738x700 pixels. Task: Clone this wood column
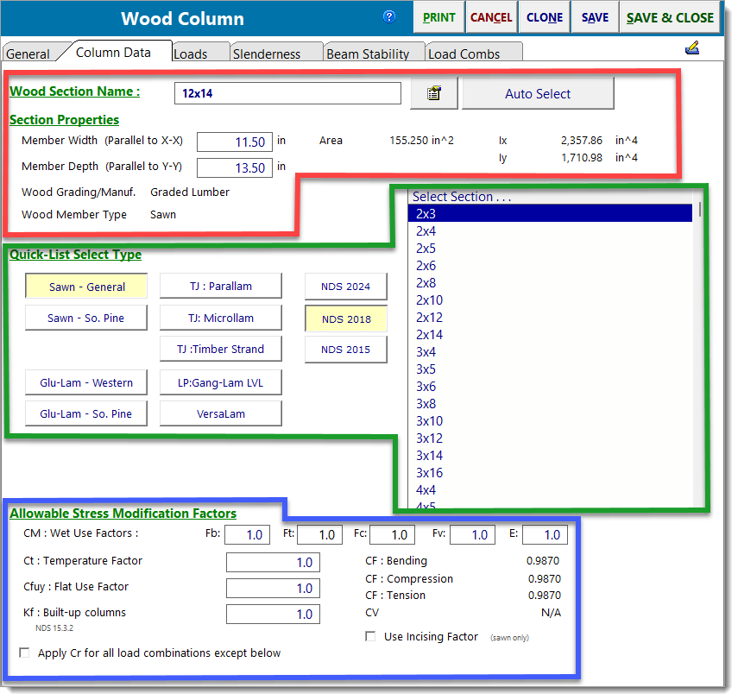544,16
